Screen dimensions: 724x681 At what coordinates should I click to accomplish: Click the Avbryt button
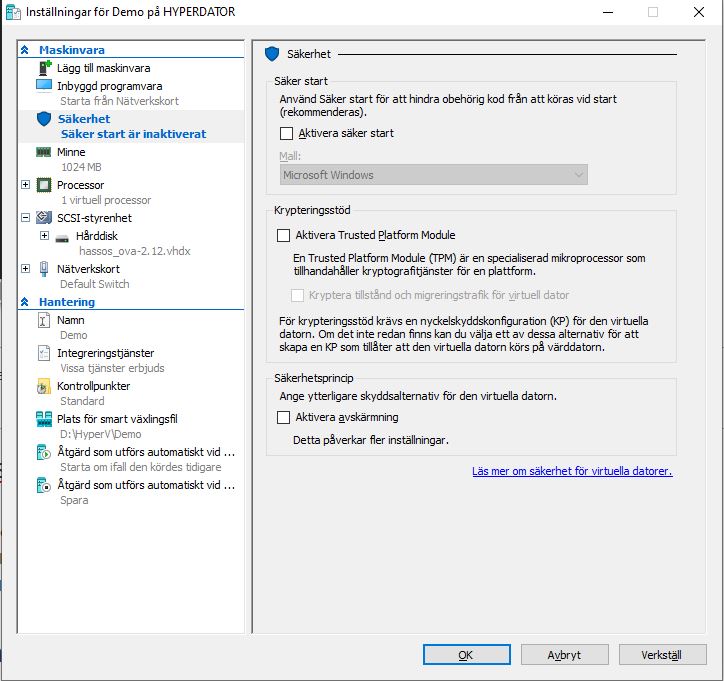564,655
